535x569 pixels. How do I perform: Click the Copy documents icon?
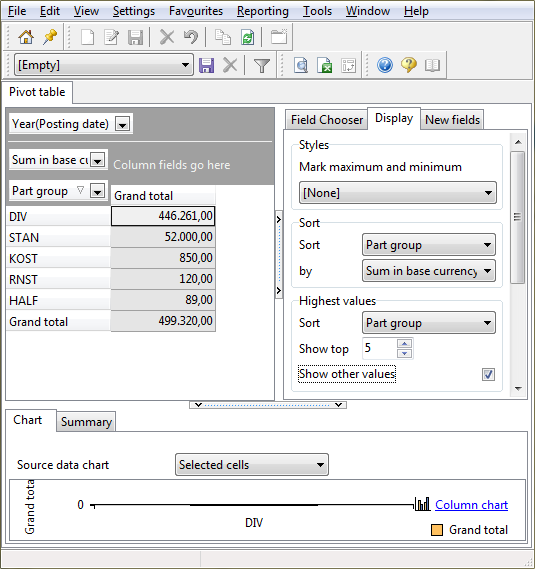click(x=222, y=37)
